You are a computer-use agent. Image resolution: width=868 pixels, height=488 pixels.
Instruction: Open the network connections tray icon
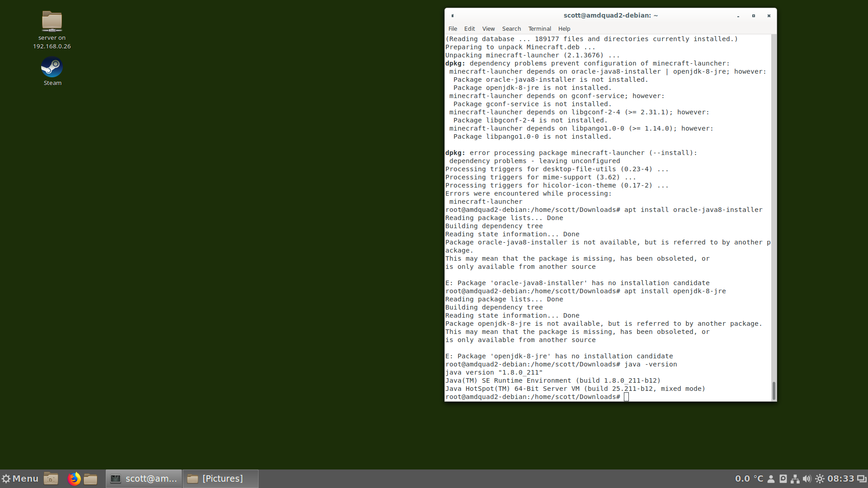[x=795, y=479]
